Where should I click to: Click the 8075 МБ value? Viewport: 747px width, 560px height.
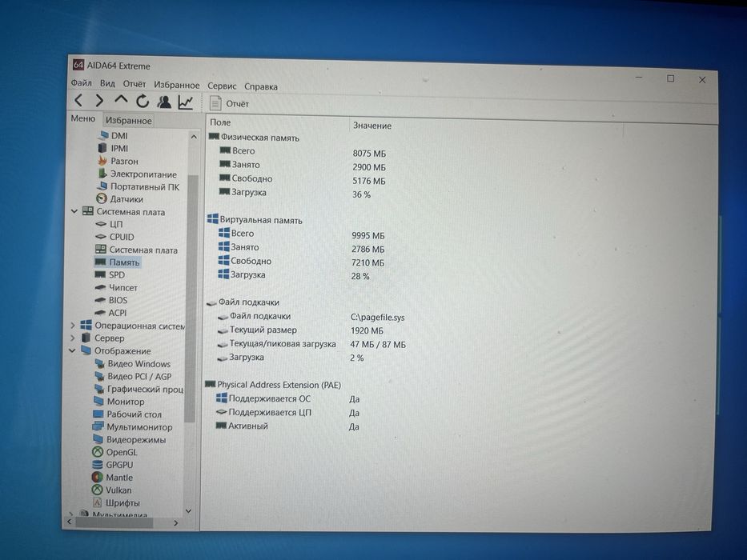(369, 154)
